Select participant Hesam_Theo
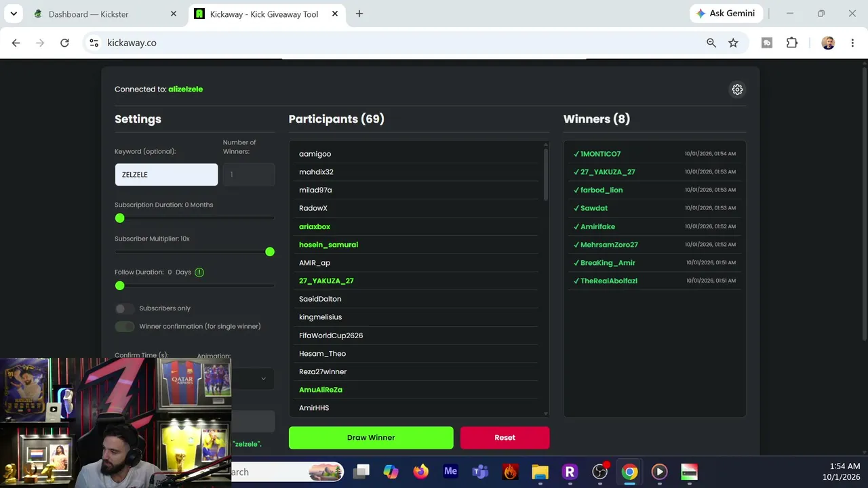Viewport: 868px width, 488px height. click(322, 354)
